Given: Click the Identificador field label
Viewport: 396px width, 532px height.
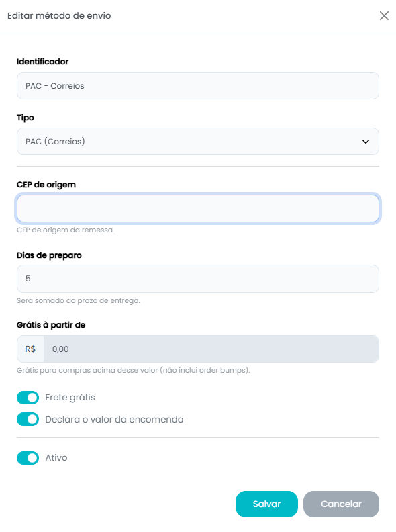Looking at the screenshot, I should coord(43,62).
